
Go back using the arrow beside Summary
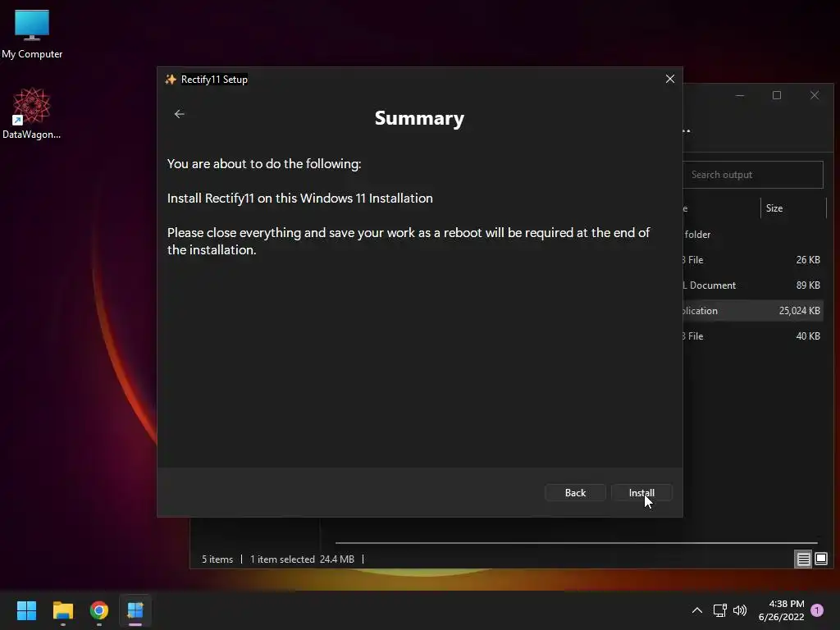pyautogui.click(x=180, y=114)
